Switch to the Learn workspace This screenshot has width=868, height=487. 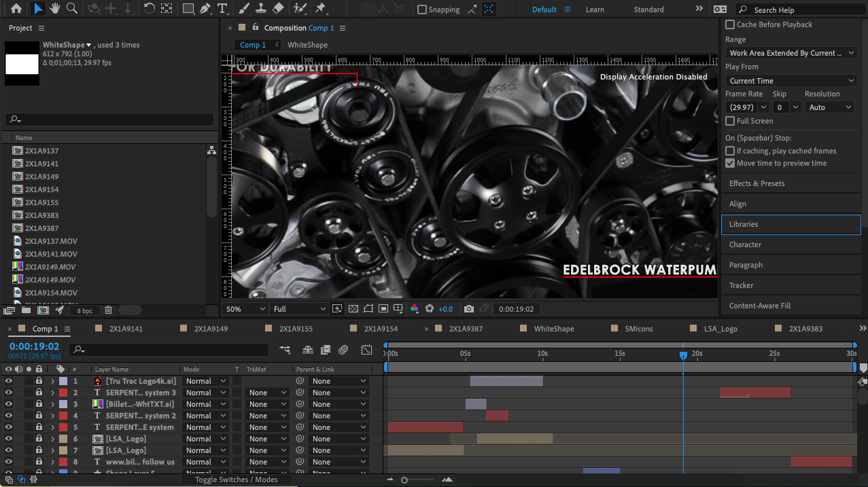pyautogui.click(x=595, y=10)
